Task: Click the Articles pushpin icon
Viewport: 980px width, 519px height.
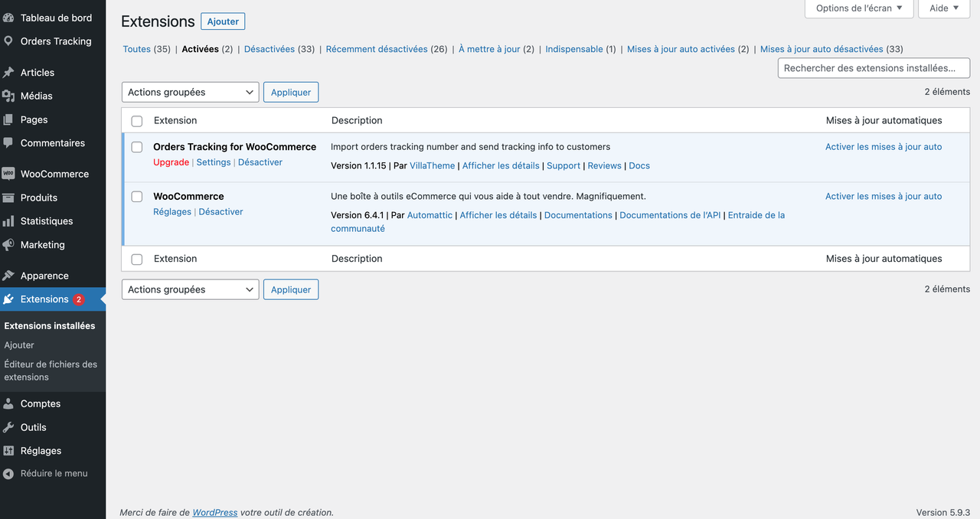Action: click(x=8, y=73)
